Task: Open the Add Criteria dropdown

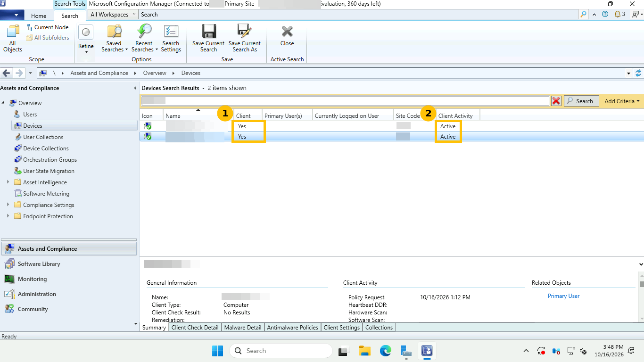Action: coord(622,101)
